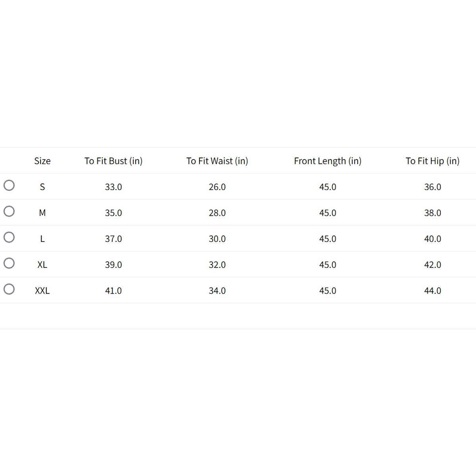This screenshot has width=476, height=476.
Task: Click the To Fit Waist (in) header
Action: coord(217,161)
